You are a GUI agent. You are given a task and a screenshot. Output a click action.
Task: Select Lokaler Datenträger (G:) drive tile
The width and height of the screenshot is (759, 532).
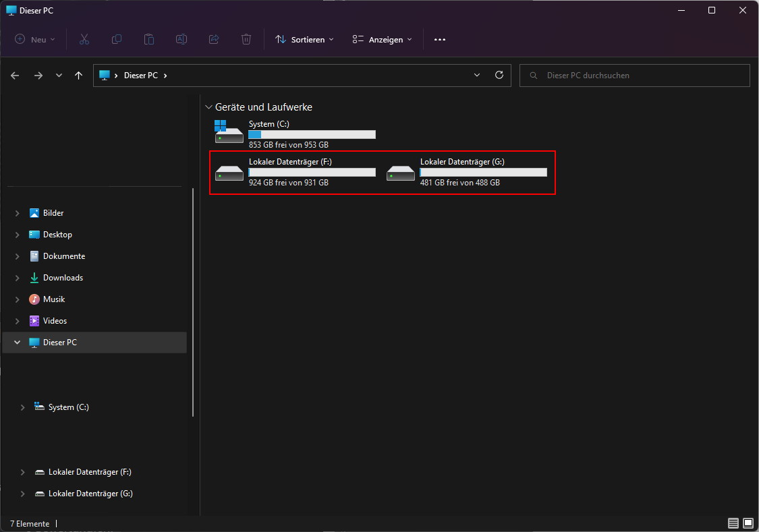tap(466, 173)
